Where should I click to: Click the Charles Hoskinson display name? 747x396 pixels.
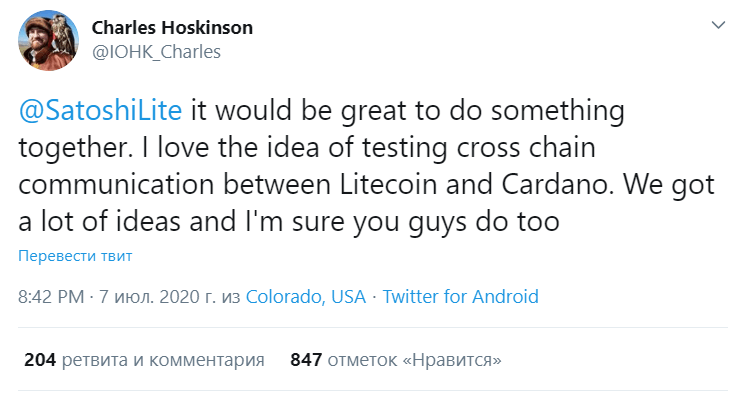point(172,28)
